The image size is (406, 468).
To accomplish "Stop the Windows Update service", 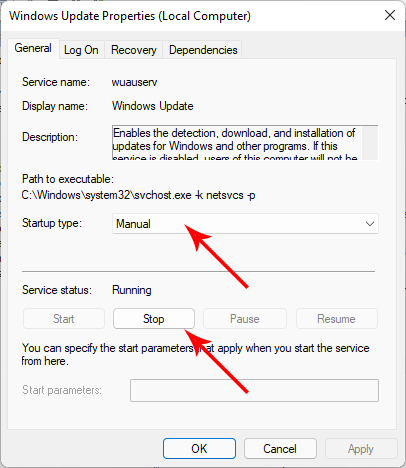I will (154, 319).
